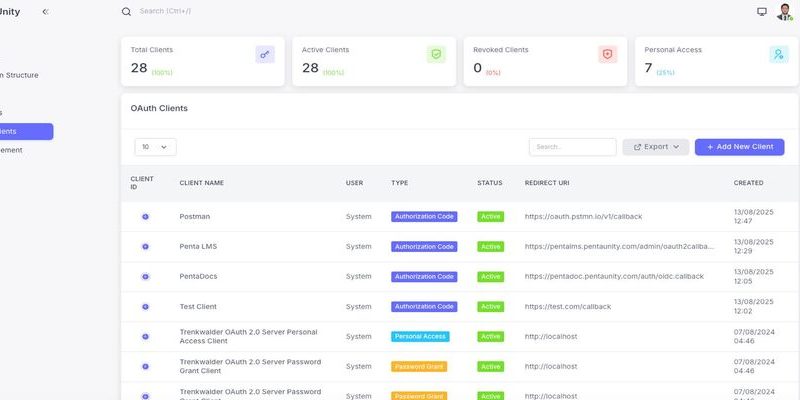Click the PentaDocs row client ID icon

(145, 276)
